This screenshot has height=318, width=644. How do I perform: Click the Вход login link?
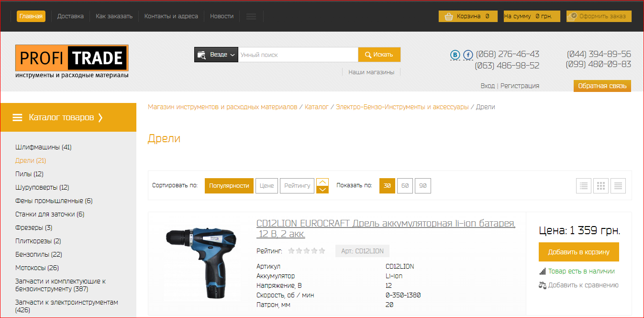click(488, 86)
